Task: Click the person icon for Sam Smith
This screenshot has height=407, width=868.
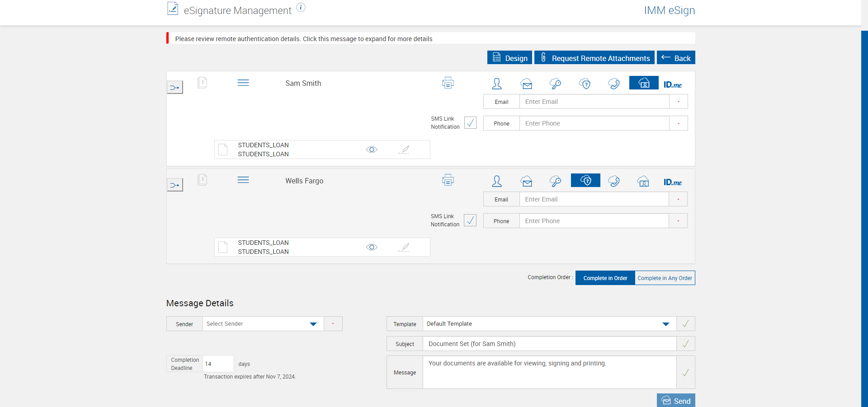Action: (x=497, y=84)
